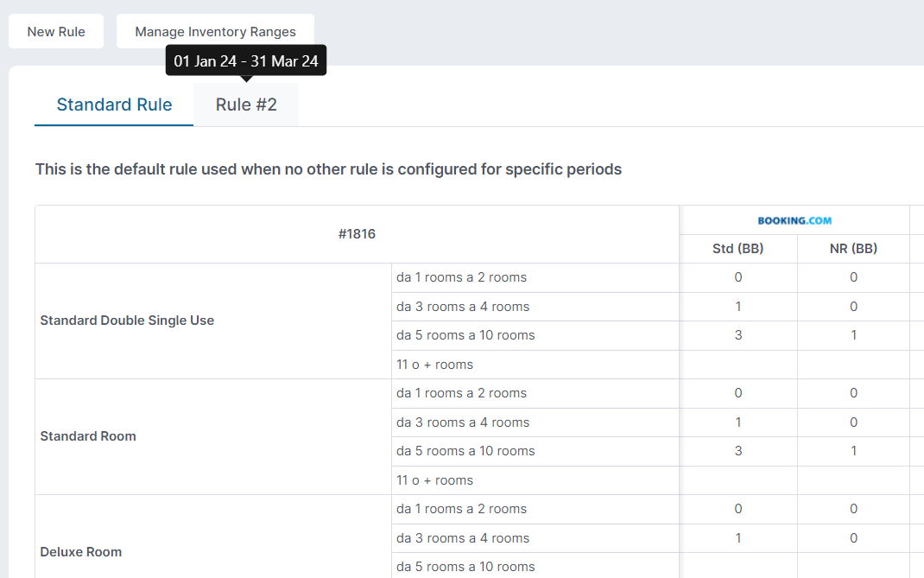
Task: Click the Standard Room row label
Action: [88, 436]
